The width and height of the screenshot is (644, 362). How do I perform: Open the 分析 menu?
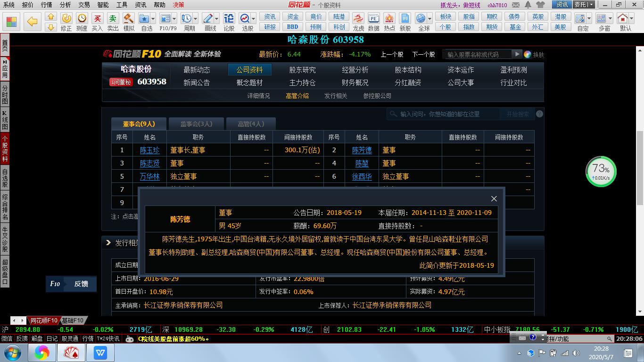coord(65,5)
